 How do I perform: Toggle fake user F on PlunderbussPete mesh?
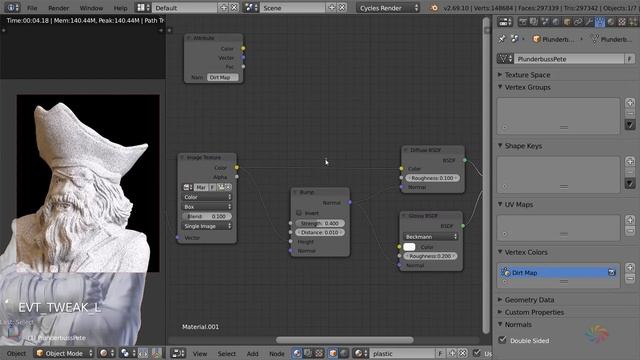(629, 59)
